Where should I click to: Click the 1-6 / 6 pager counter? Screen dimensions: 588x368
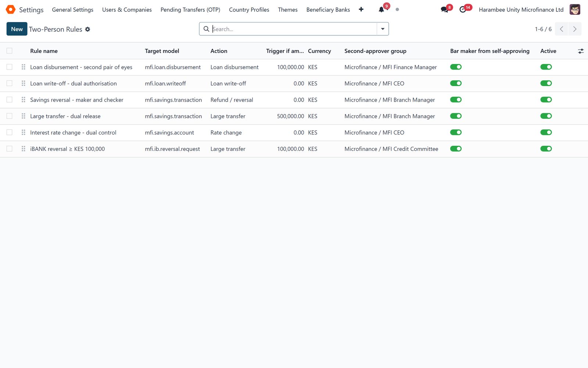pos(543,29)
